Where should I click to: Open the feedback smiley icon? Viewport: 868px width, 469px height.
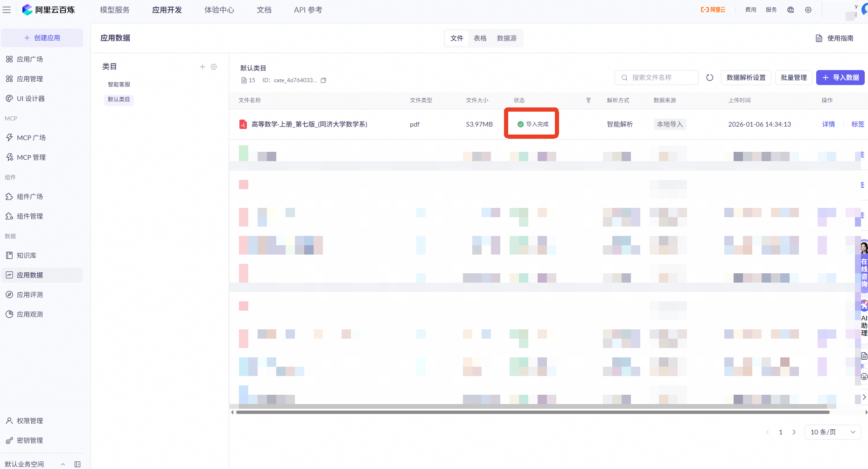coord(864,377)
